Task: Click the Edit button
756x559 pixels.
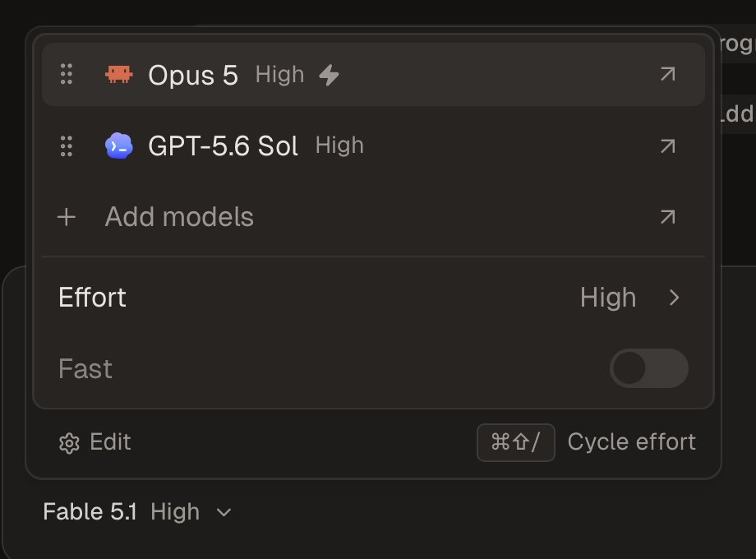Action: click(x=95, y=442)
